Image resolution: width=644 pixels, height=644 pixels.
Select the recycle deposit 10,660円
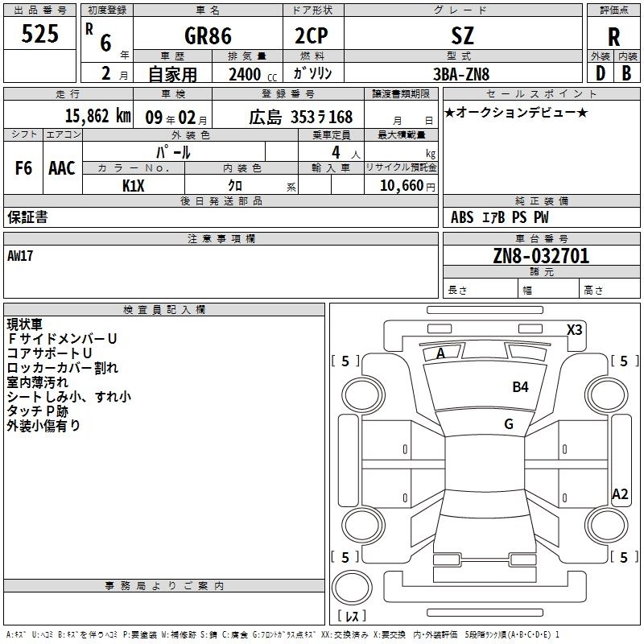click(x=407, y=186)
